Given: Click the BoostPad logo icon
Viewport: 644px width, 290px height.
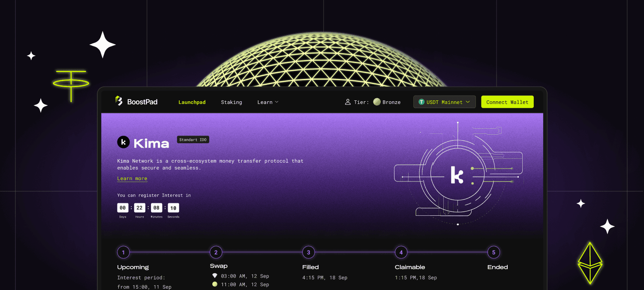Looking at the screenshot, I should 119,101.
